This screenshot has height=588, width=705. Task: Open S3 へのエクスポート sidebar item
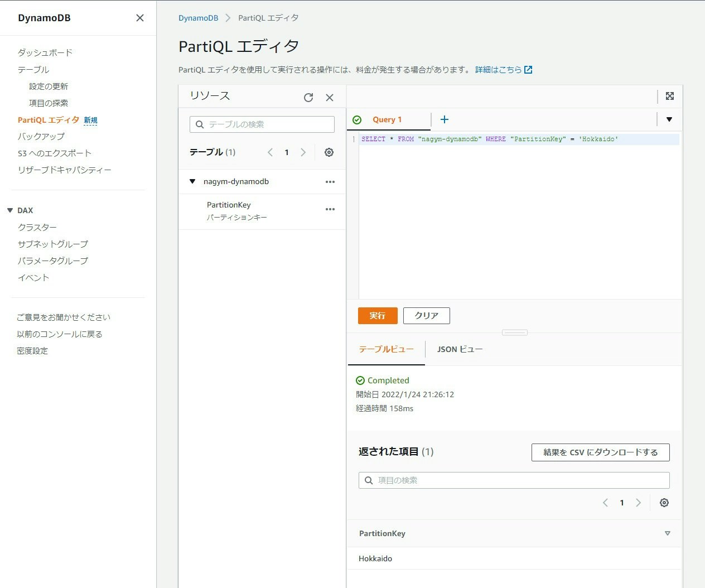(54, 153)
